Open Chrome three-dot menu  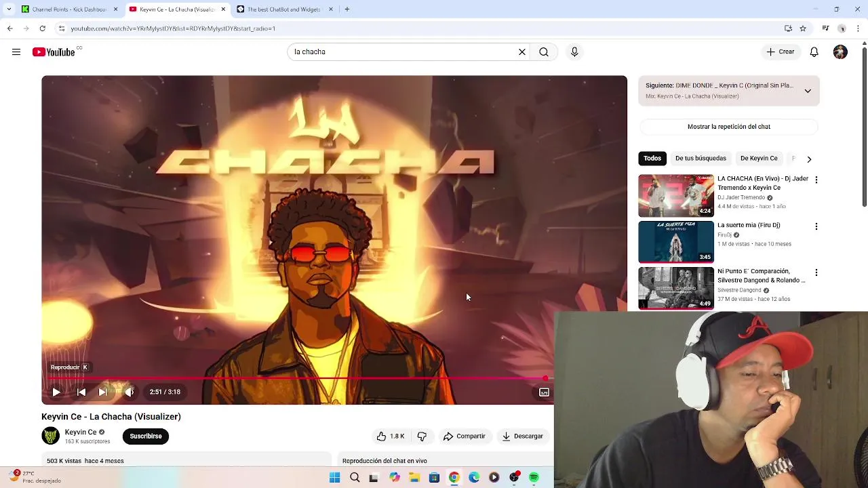click(x=858, y=28)
